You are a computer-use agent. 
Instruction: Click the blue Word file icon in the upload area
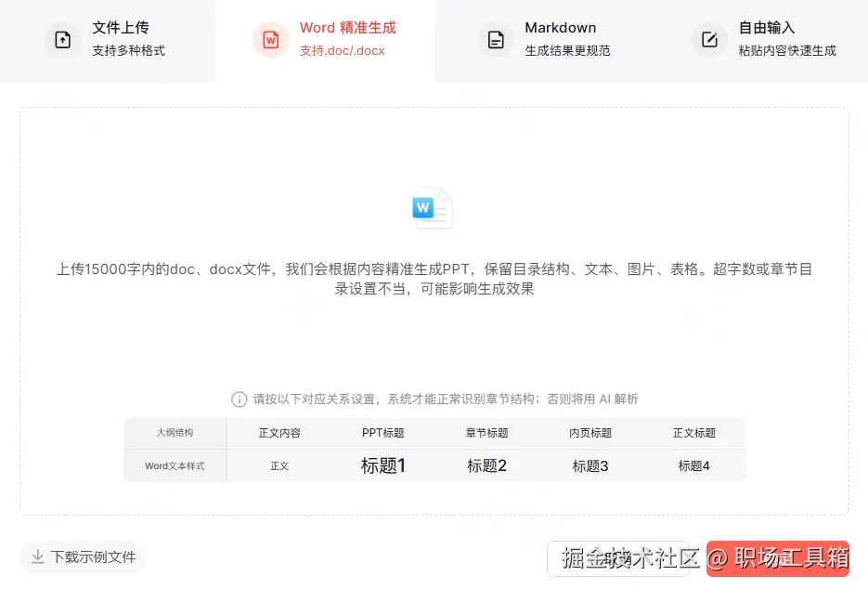[433, 208]
